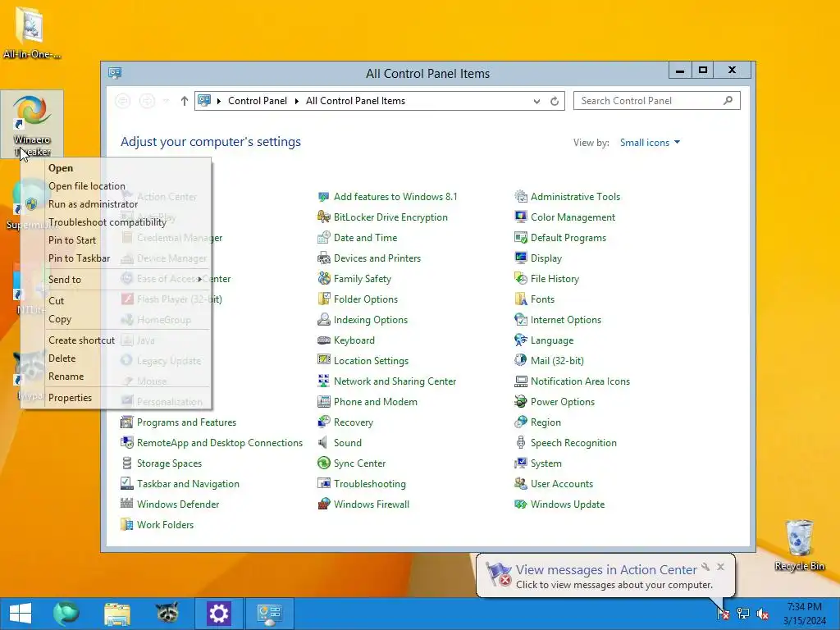Open the Windows Firewall icon
Viewport: 840px width, 630px height.
point(323,504)
